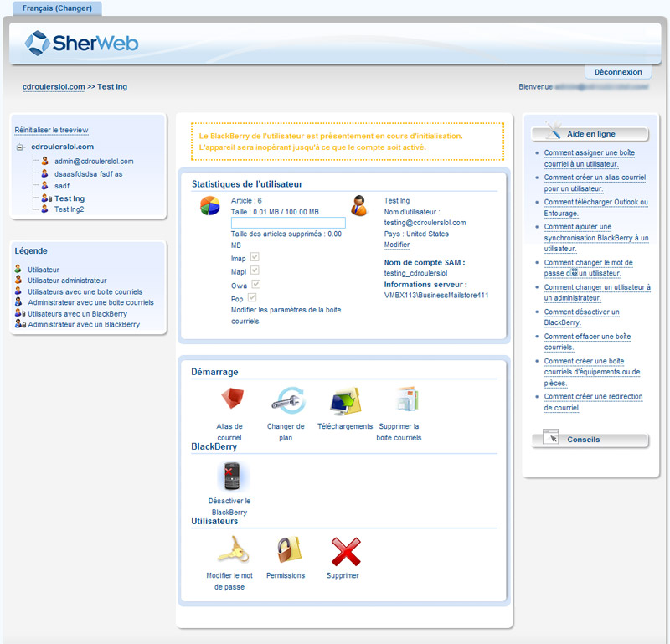Toggle the Owa checkbox
Screen dimensions: 670x644
pos(255,284)
